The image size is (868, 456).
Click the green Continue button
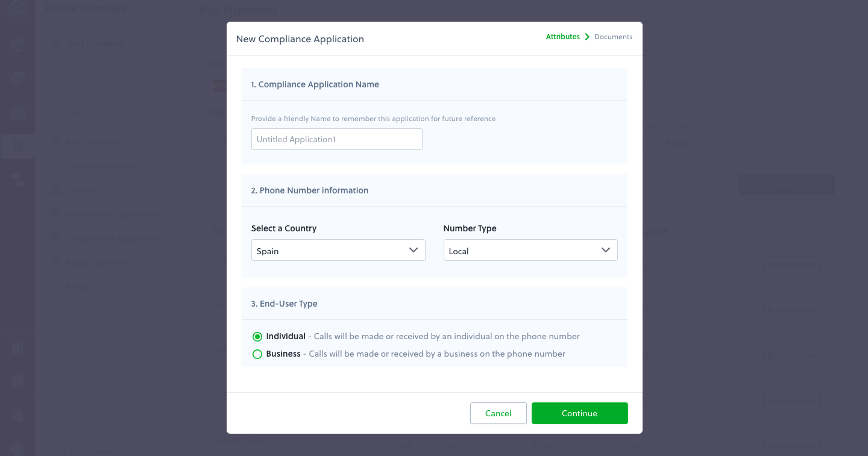pos(580,413)
